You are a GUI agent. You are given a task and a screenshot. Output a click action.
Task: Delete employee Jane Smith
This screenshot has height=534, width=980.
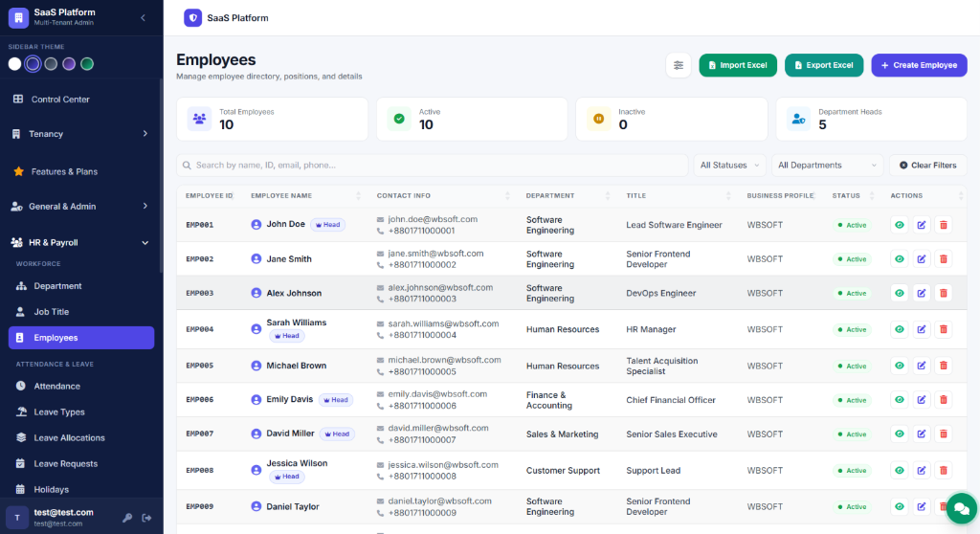tap(944, 259)
